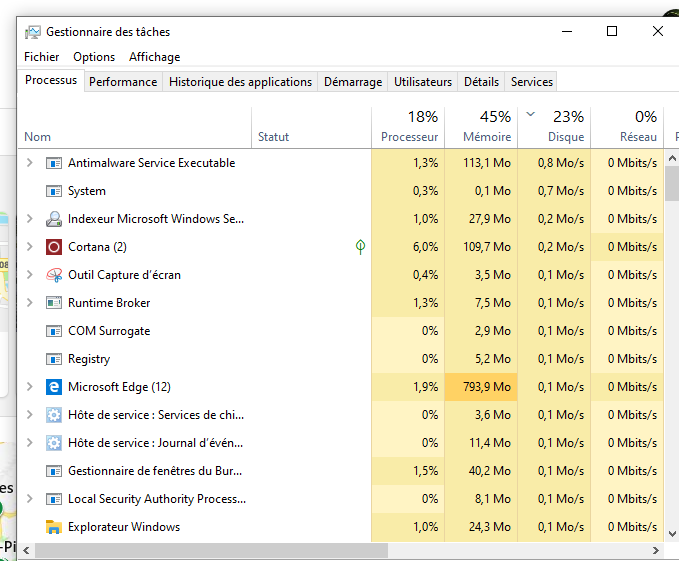Click the System process icon
The height and width of the screenshot is (561, 679).
point(54,191)
